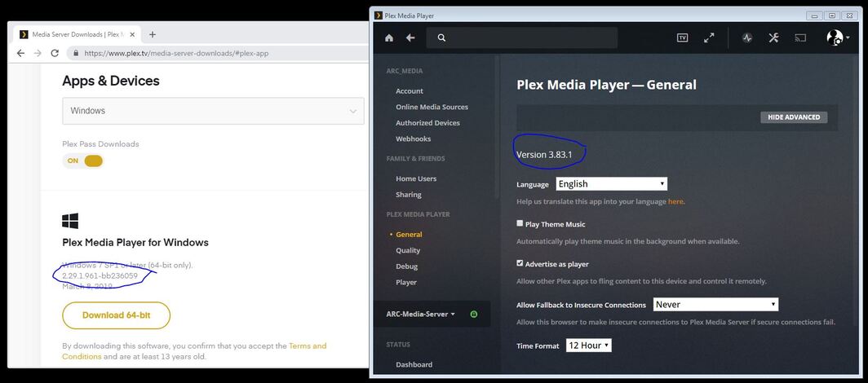Click the Plex Media Player title bar logo

point(378,15)
